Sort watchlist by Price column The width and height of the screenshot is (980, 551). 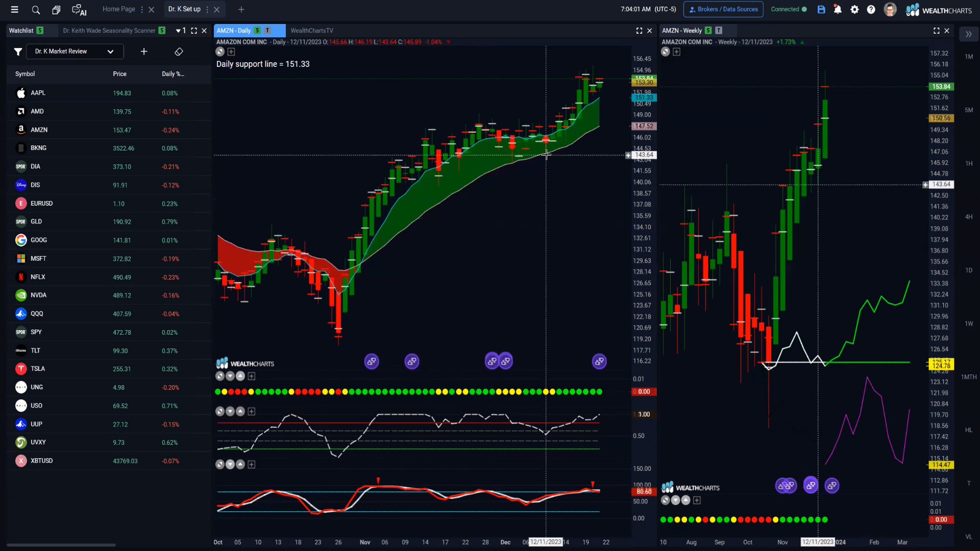pyautogui.click(x=119, y=74)
